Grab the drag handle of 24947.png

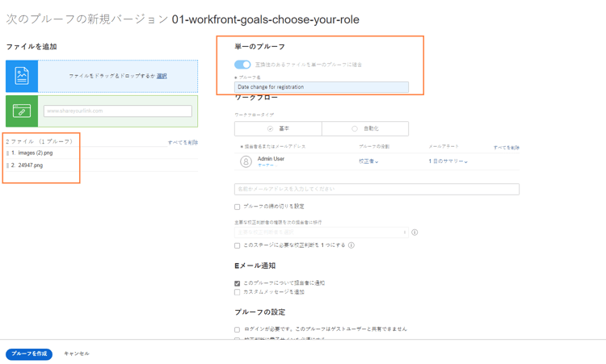[8, 165]
